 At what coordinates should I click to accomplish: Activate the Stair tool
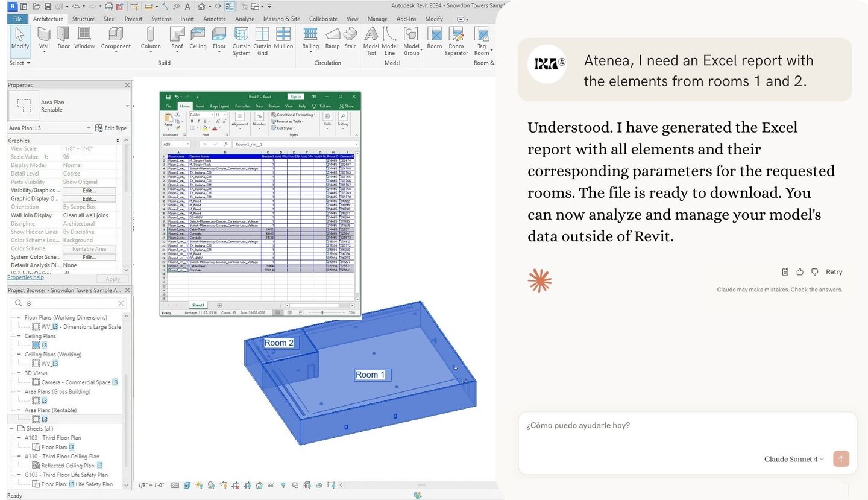pos(350,38)
